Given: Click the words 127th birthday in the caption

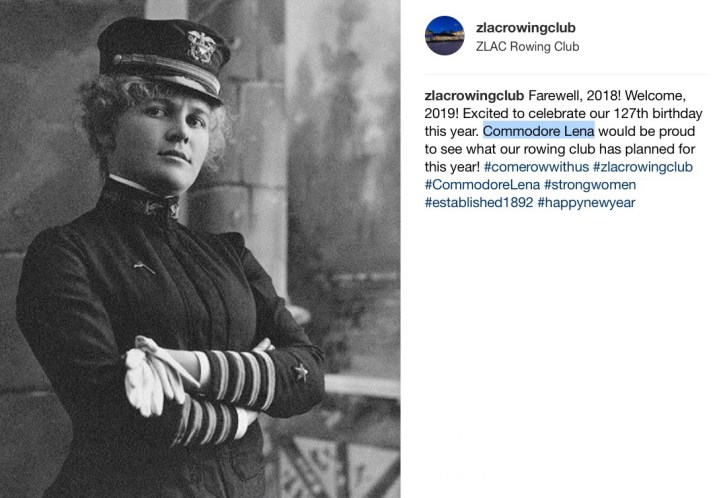Looking at the screenshot, I should tap(657, 113).
